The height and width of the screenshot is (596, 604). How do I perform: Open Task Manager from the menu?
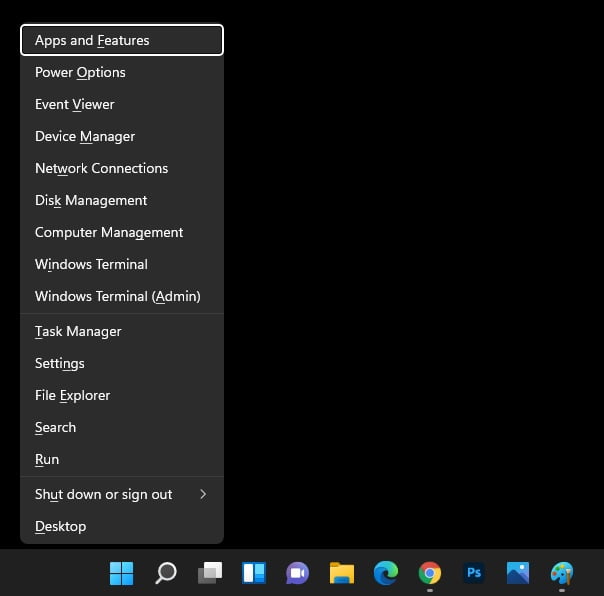pyautogui.click(x=122, y=331)
